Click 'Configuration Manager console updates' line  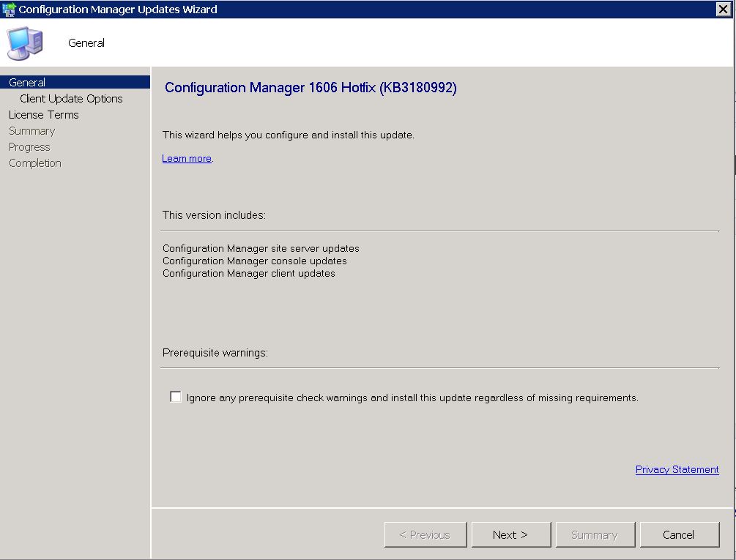[x=255, y=261]
